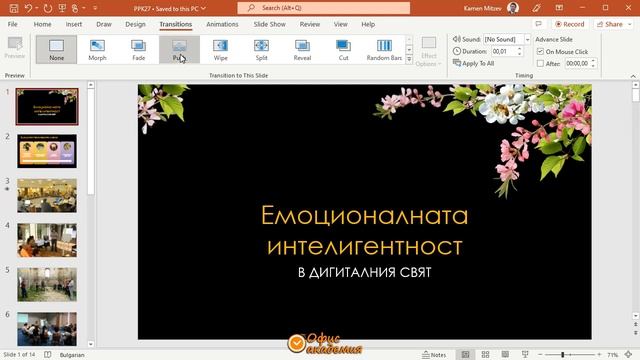Toggle On Mouse Click checkbox

[540, 51]
